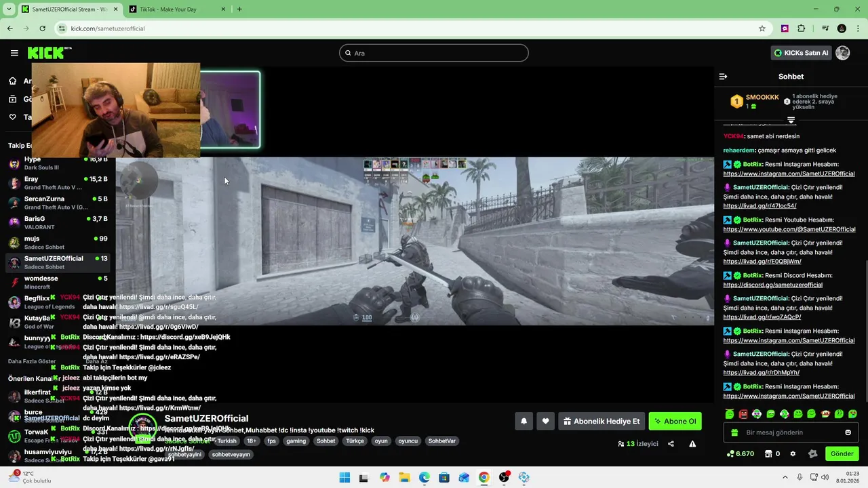868x488 pixels.
Task: Share the stream
Action: click(x=671, y=444)
